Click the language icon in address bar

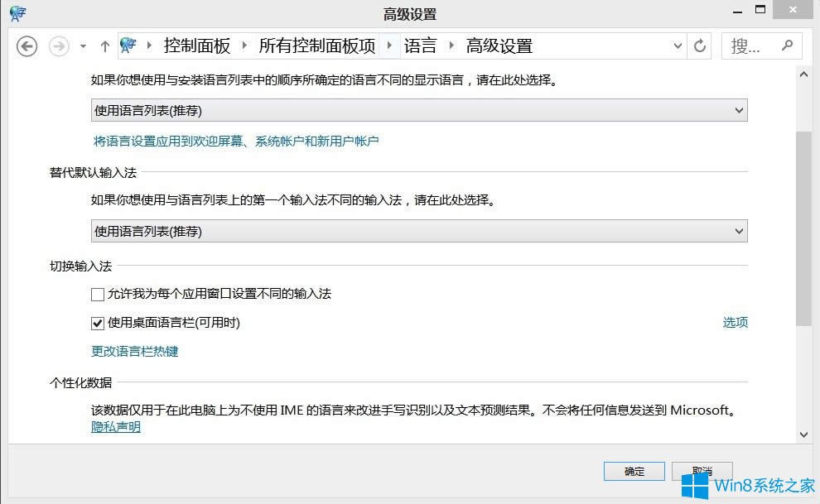click(128, 46)
